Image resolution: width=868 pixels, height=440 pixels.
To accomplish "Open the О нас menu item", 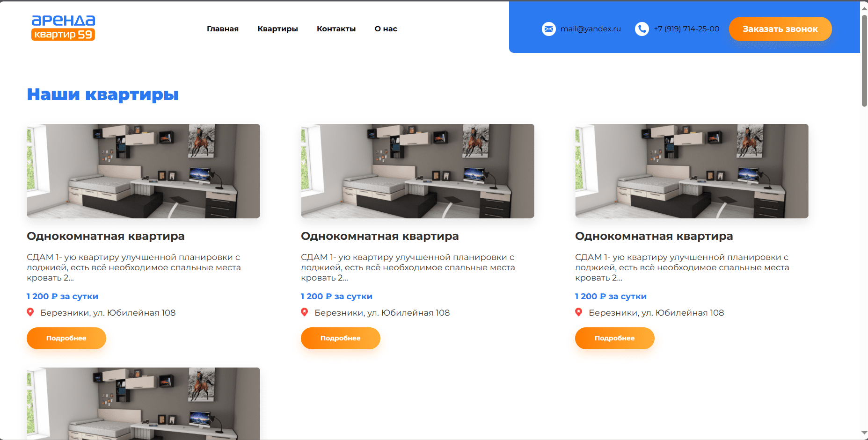I will pos(386,29).
